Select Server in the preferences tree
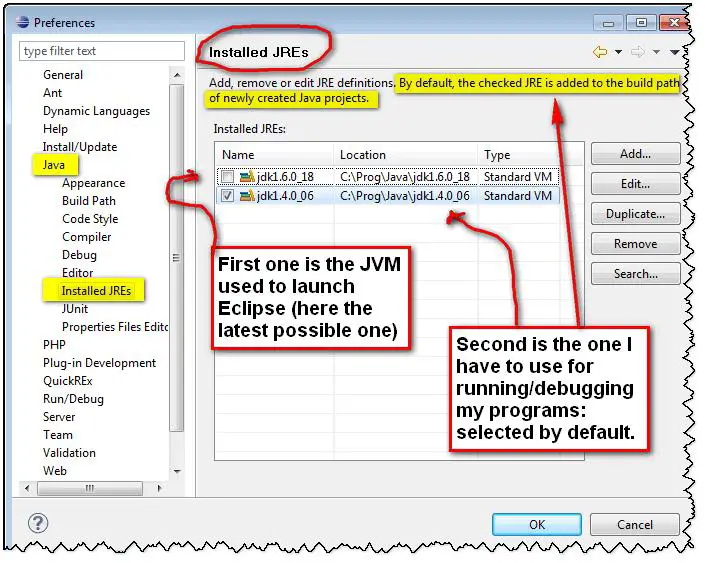This screenshot has height=563, width=705. [59, 417]
